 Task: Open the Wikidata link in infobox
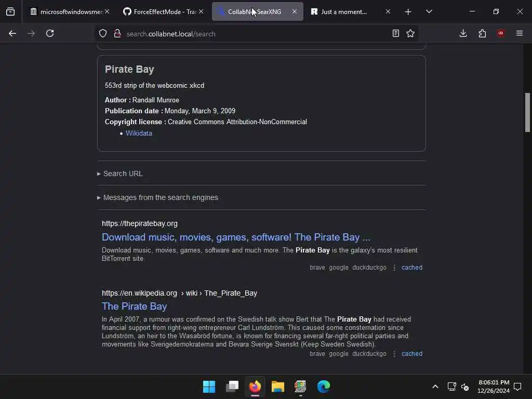coord(139,134)
